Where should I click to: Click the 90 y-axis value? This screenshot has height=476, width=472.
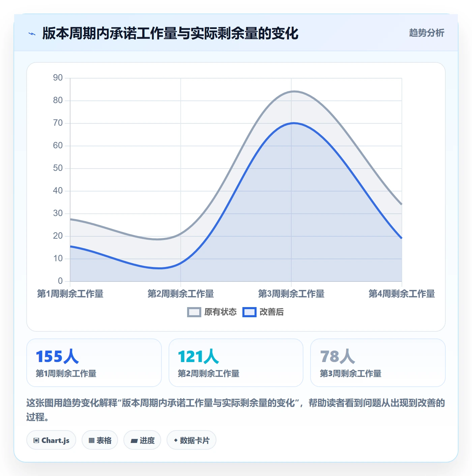point(58,78)
